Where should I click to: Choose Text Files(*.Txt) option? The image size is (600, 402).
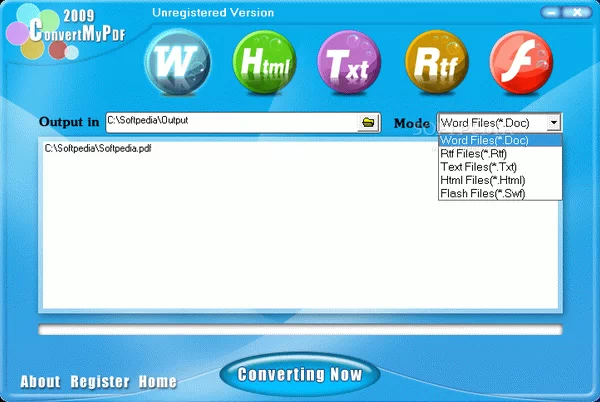click(500, 167)
